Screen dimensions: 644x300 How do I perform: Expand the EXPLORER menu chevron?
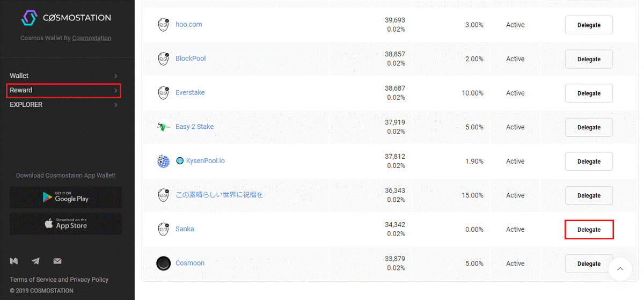coord(115,105)
